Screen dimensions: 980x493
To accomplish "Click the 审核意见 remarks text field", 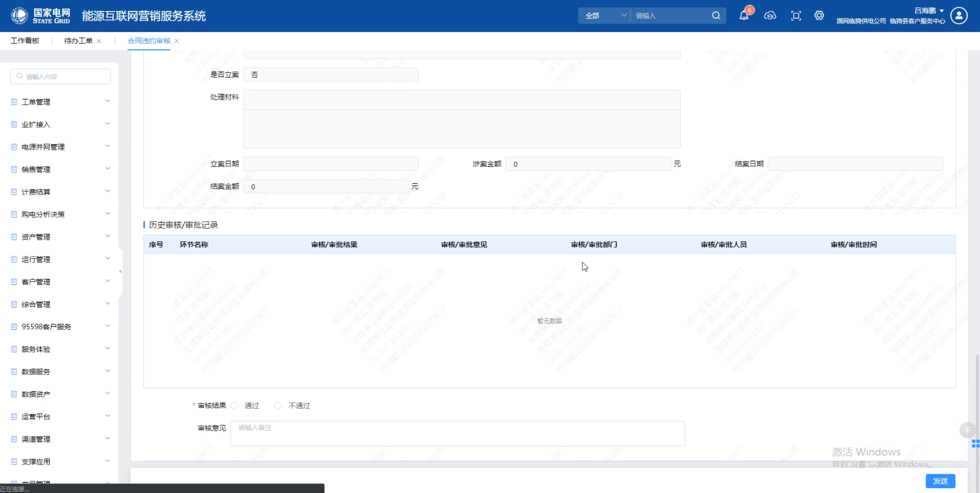I will [457, 434].
